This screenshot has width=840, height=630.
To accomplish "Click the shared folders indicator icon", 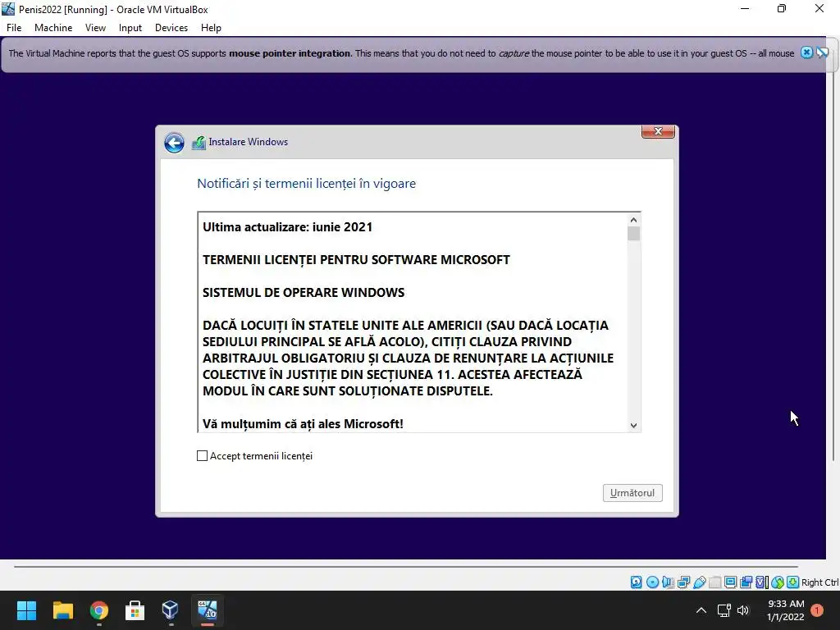I will 714,582.
